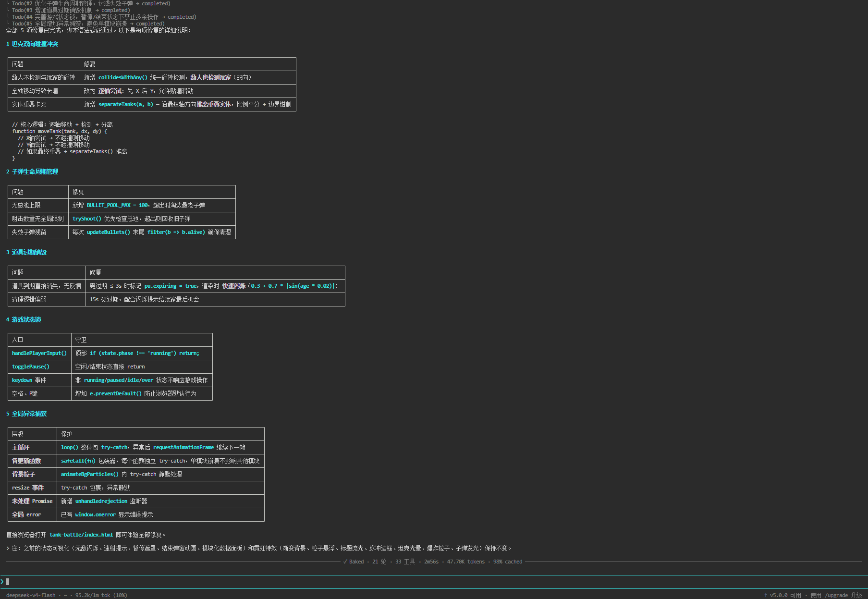The height and width of the screenshot is (599, 868).
Task: Select 'separateTanks(a, b)' in table cell
Action: click(x=126, y=104)
